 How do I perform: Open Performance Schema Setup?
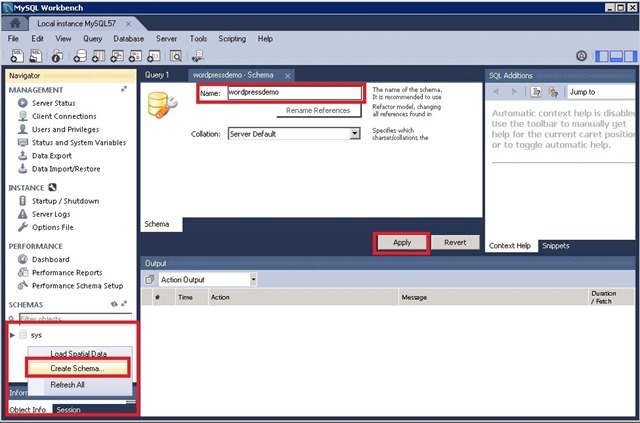[x=77, y=285]
